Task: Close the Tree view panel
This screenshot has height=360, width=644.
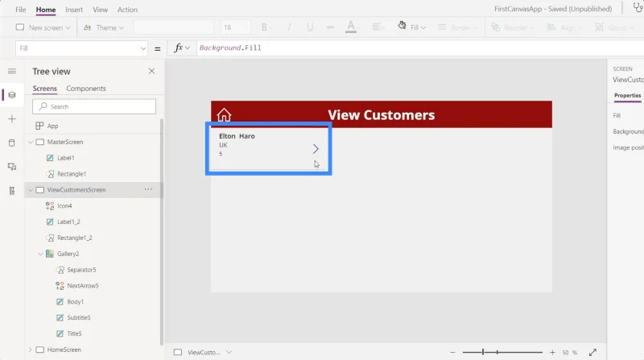Action: coord(151,71)
